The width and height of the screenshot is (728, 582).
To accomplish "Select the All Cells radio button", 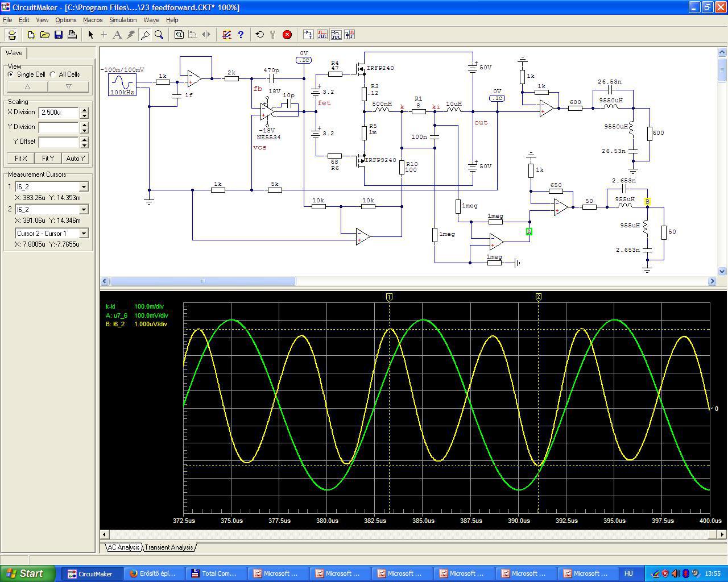I will coord(53,74).
